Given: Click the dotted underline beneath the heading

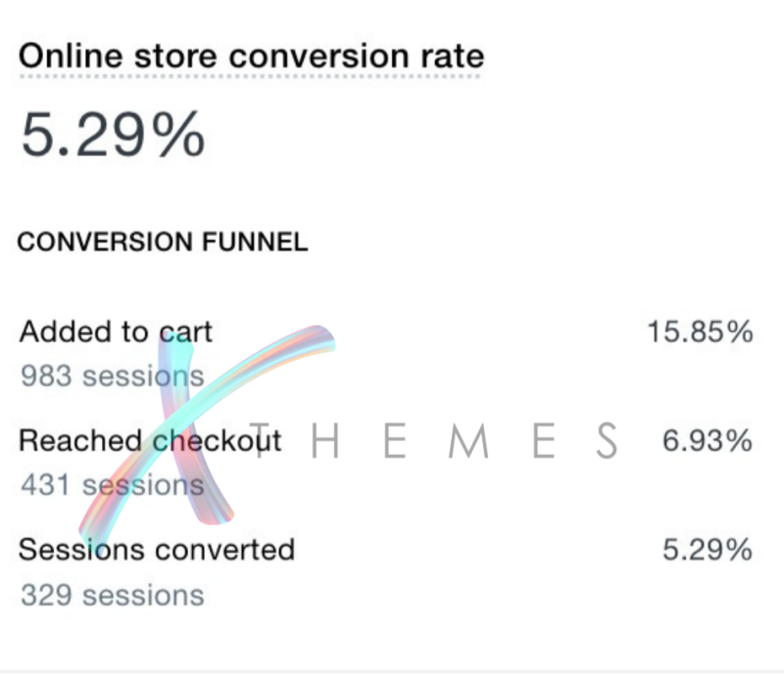Looking at the screenshot, I should pyautogui.click(x=250, y=76).
